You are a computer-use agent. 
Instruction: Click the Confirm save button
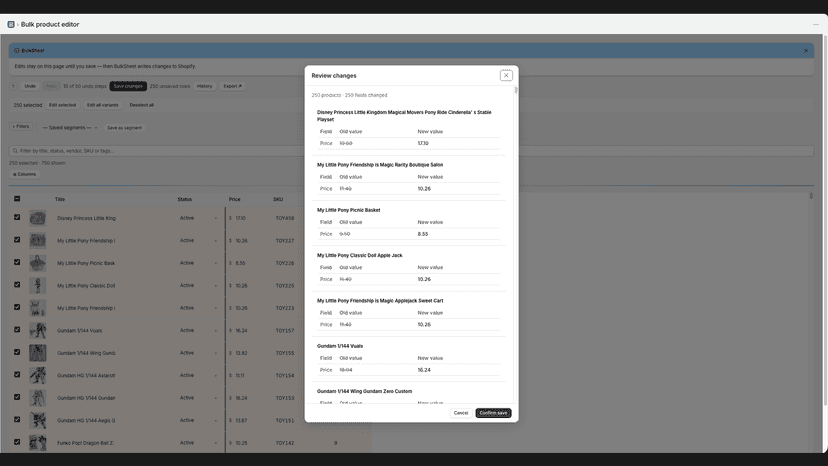click(493, 413)
